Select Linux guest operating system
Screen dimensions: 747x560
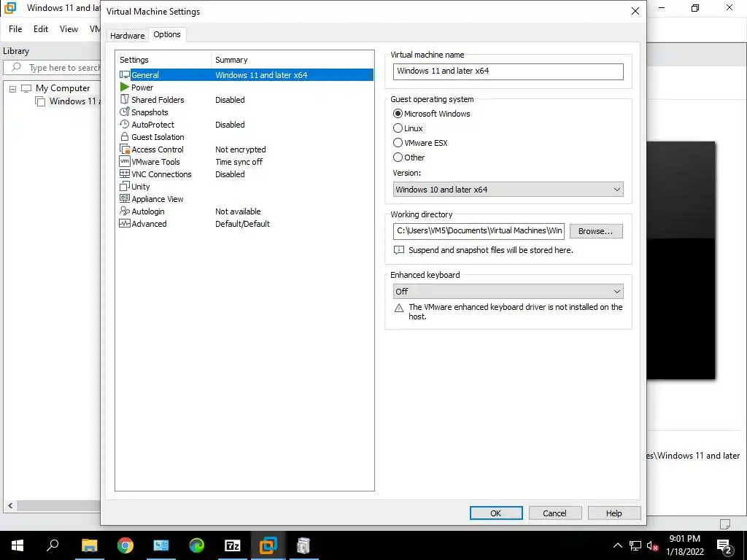(x=398, y=128)
